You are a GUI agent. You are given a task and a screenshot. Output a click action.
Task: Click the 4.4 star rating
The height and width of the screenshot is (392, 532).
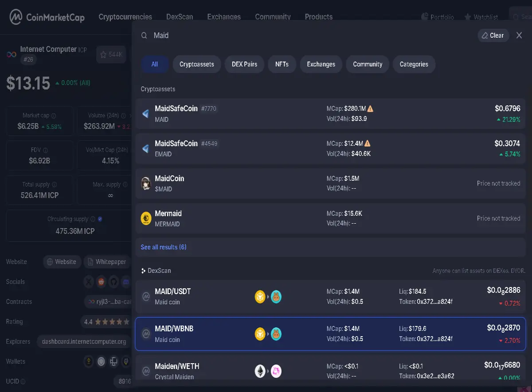click(107, 322)
